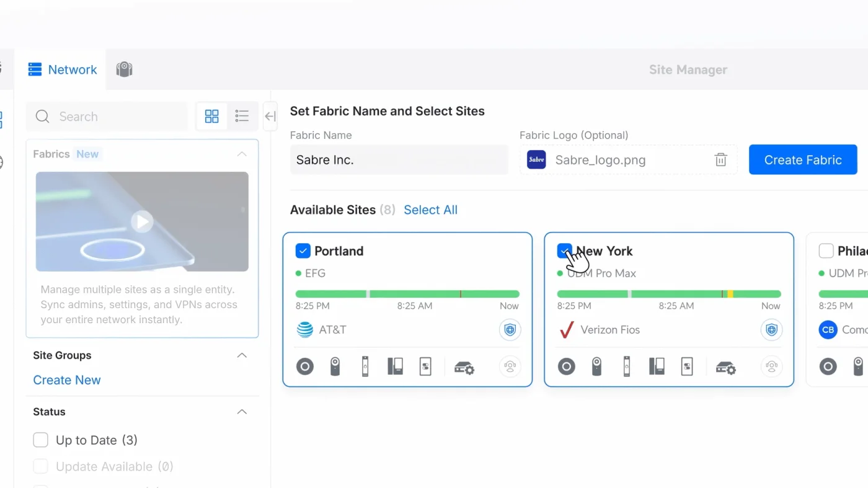Click Portland's support headset icon
The height and width of the screenshot is (488, 868).
pyautogui.click(x=510, y=366)
